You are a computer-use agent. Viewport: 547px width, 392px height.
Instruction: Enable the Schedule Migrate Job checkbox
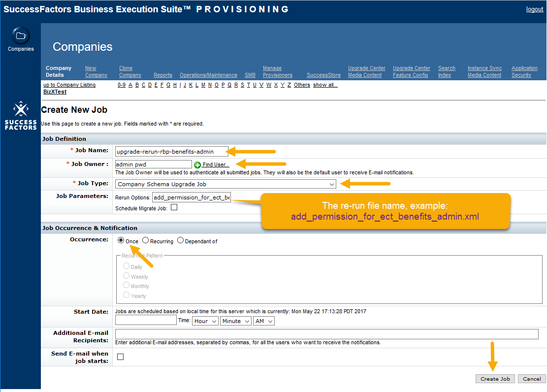point(174,207)
